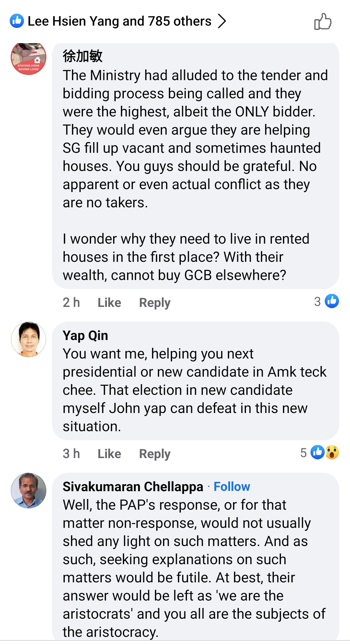Open 'Lee Hsien Yang and 785 others' list
The height and width of the screenshot is (644, 350).
coord(119,21)
